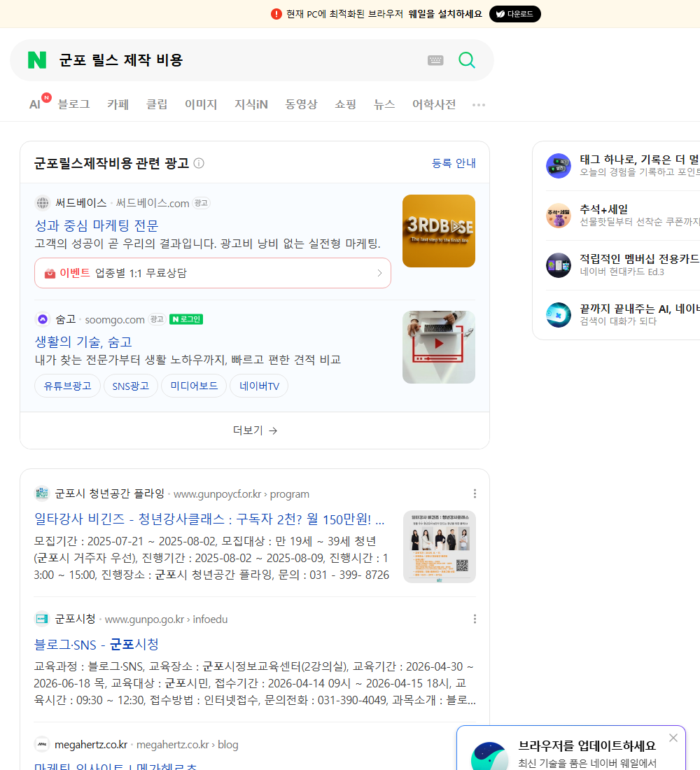Click the 태그 하나로 promo icon
Image resolution: width=700 pixels, height=770 pixels.
coord(559,166)
